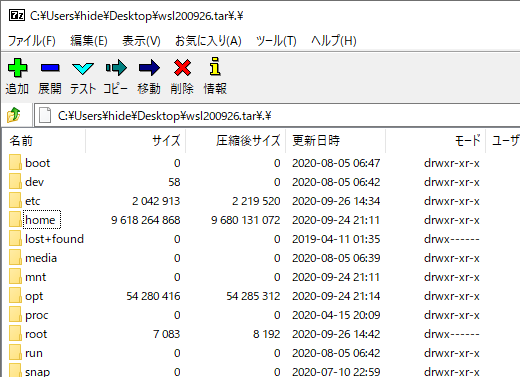The width and height of the screenshot is (520, 377).
Task: Sort by the 圧縮後サイズ column header
Action: point(236,141)
